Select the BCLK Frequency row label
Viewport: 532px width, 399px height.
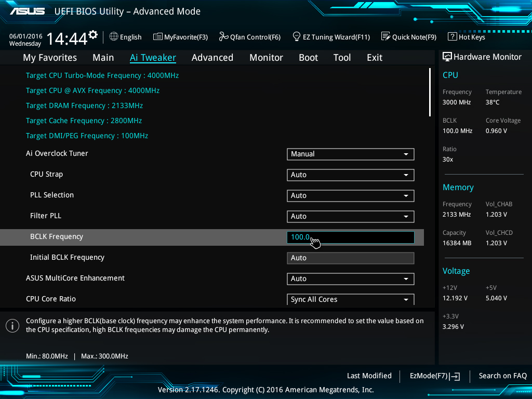tap(57, 236)
